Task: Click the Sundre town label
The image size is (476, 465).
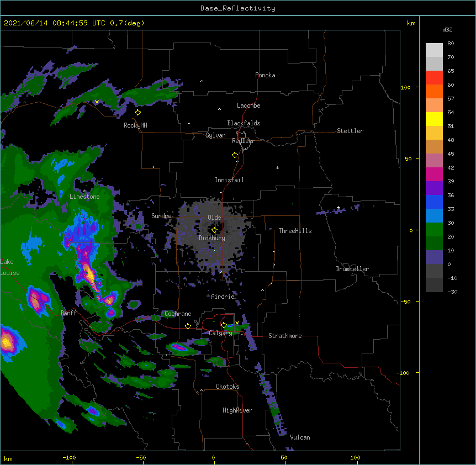Action: [161, 216]
